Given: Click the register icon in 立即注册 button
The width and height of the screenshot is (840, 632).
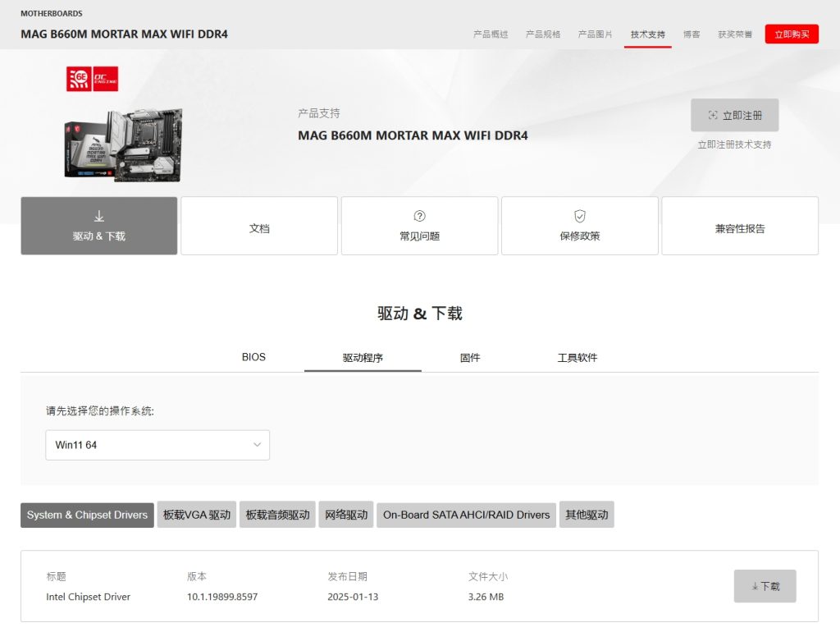Looking at the screenshot, I should 713,115.
